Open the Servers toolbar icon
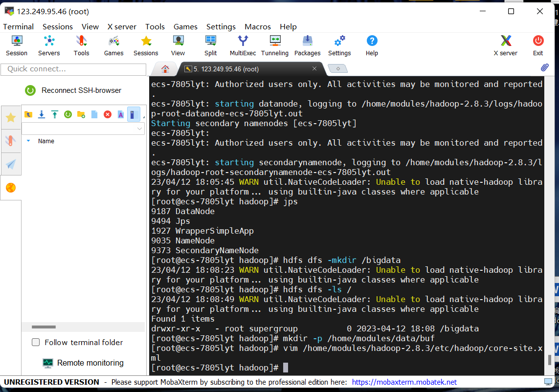Screen dimensions: 559x392 [49, 45]
